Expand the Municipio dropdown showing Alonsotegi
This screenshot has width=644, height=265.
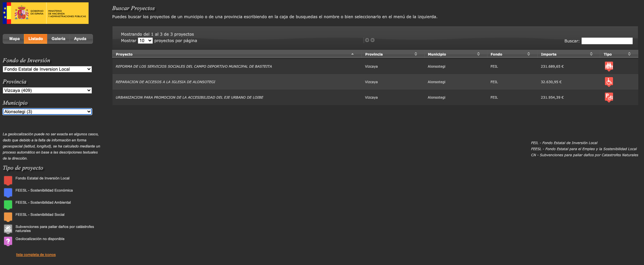(x=47, y=111)
